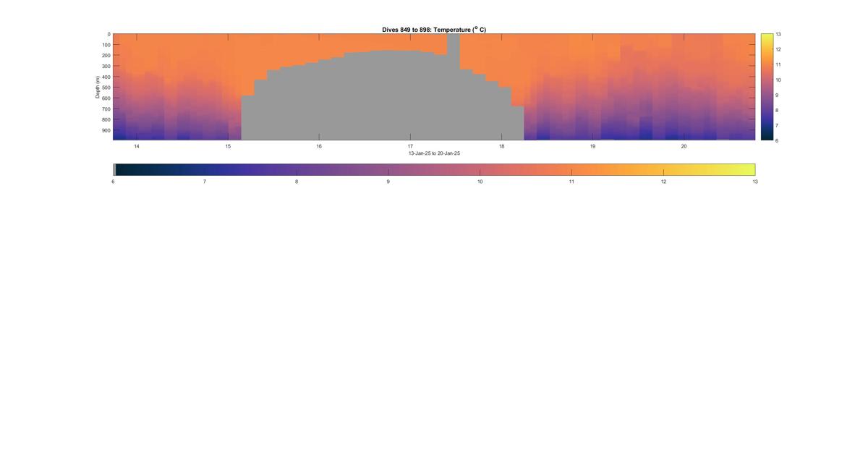The height and width of the screenshot is (450, 868).
Task: Click tick label 8 on horizontal colorbar
Action: click(x=297, y=182)
